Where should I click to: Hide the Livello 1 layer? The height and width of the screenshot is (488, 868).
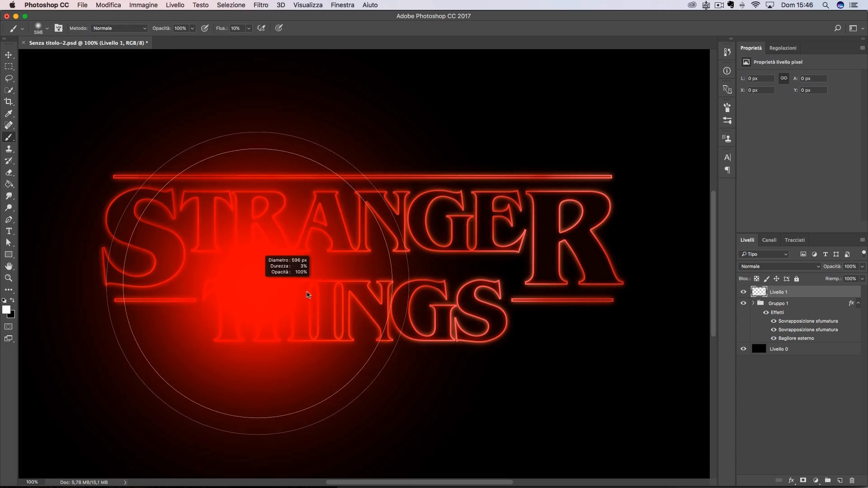(743, 292)
